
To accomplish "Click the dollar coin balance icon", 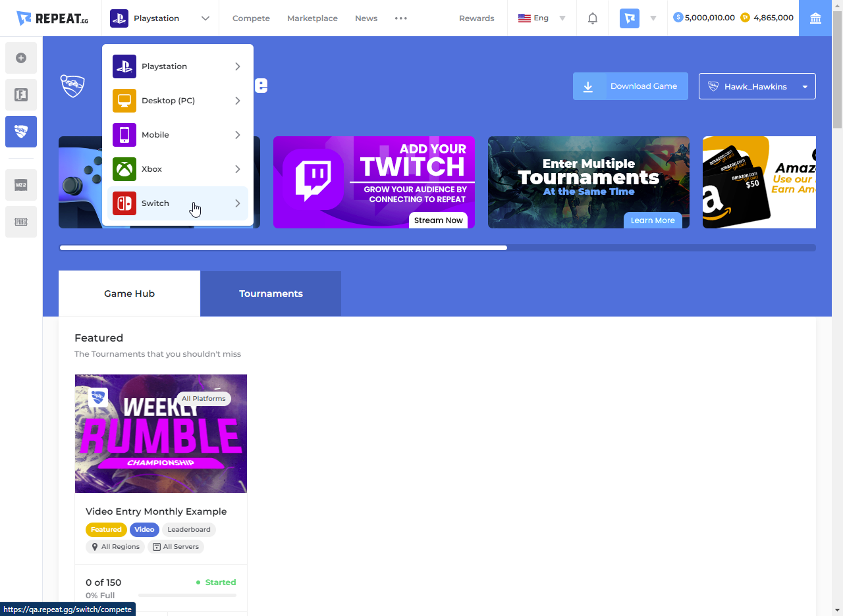I will (x=678, y=18).
